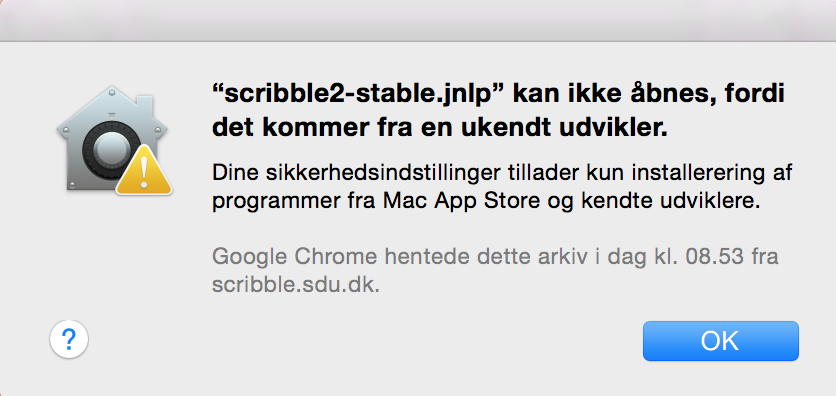Click the safe dial on house icon

(111, 151)
